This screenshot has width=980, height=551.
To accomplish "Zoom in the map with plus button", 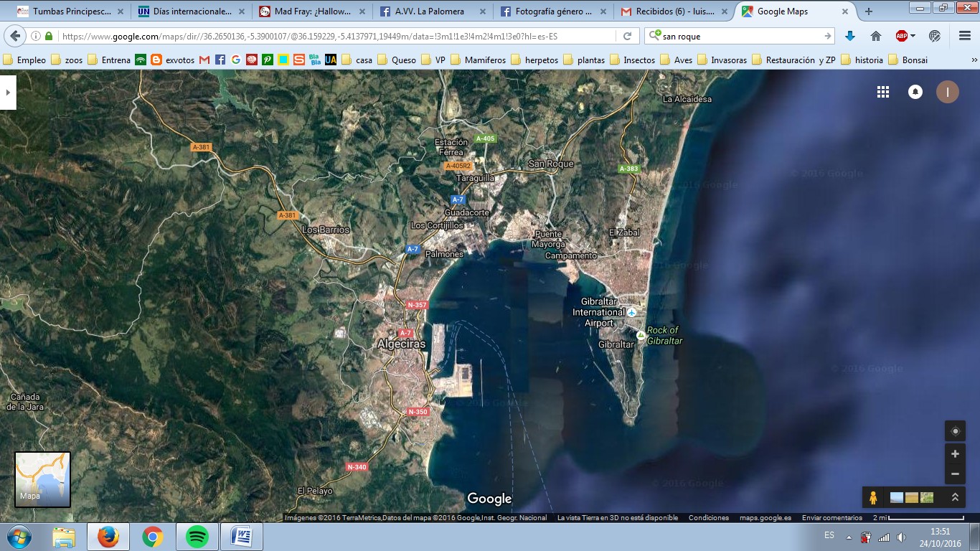I will click(955, 453).
